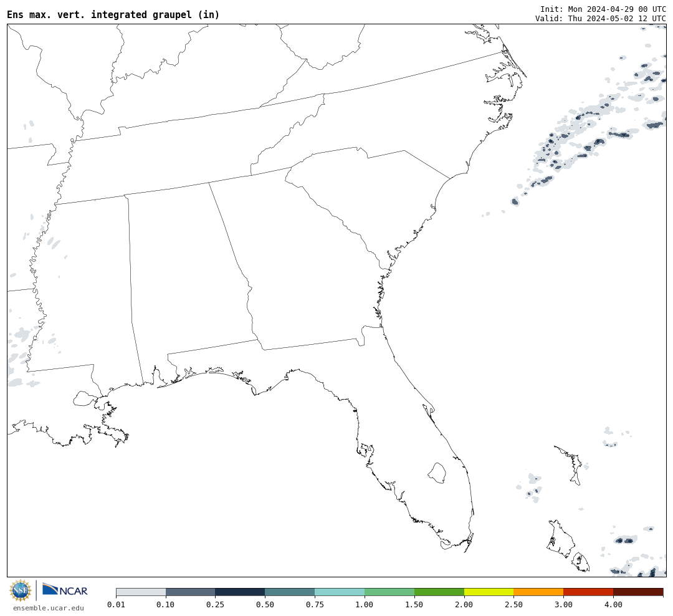This screenshot has width=673, height=616.
Task: Select the 2.00–2.50 yellow legend swatch
Action: [x=489, y=592]
